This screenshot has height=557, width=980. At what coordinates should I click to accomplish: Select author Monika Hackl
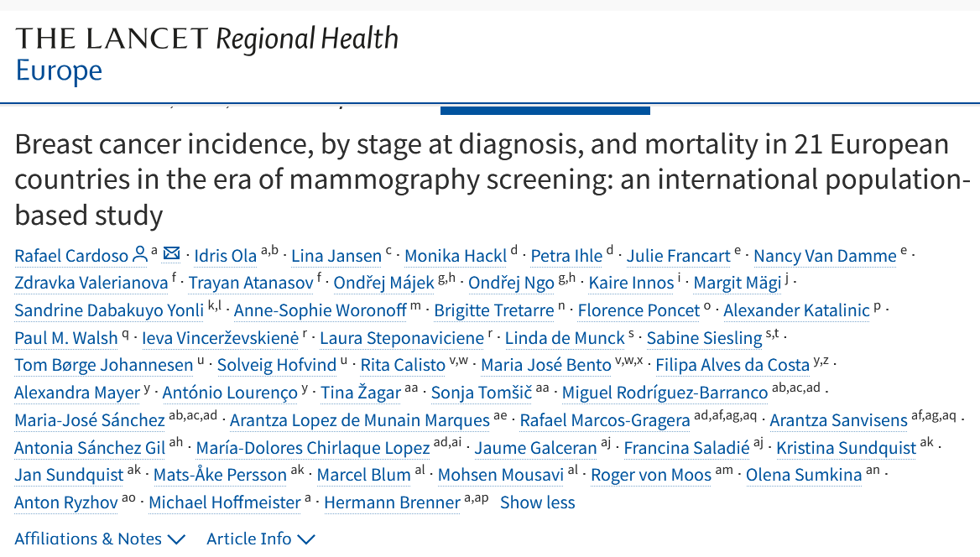[x=455, y=256]
